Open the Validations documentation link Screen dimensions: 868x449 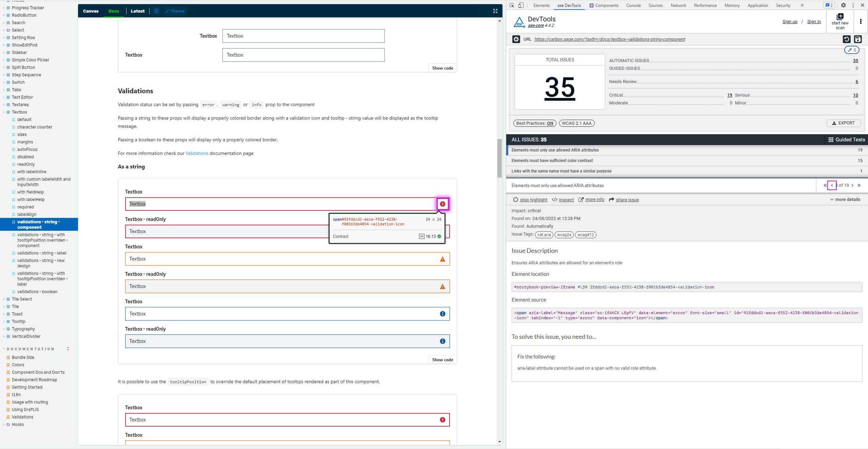(197, 154)
